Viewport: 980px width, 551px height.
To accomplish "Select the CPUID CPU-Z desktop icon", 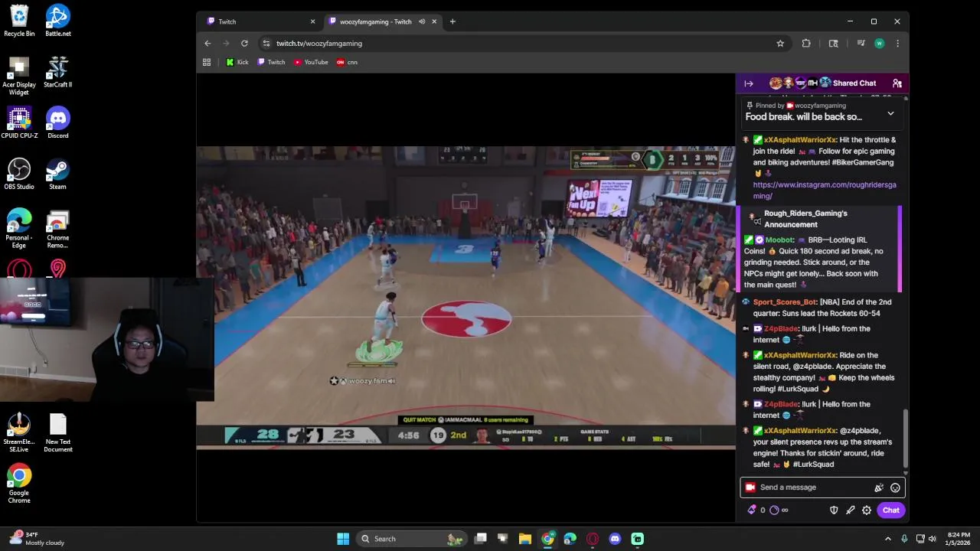I will pos(19,122).
